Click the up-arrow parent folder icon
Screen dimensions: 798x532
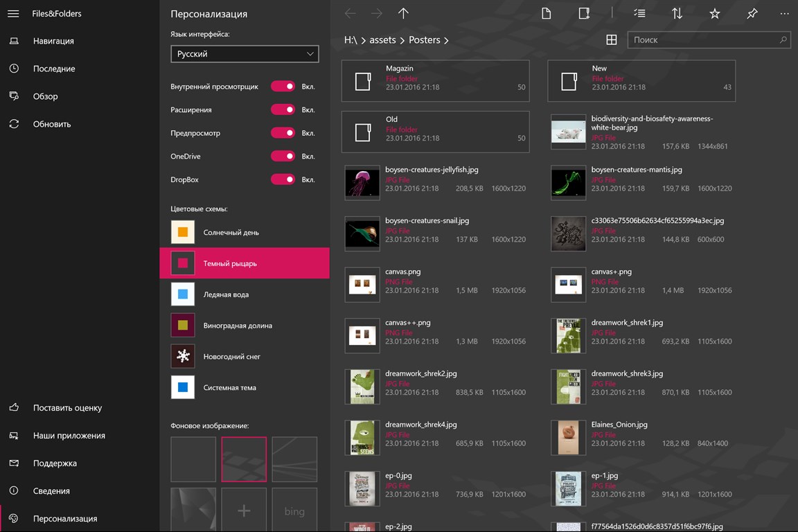404,13
